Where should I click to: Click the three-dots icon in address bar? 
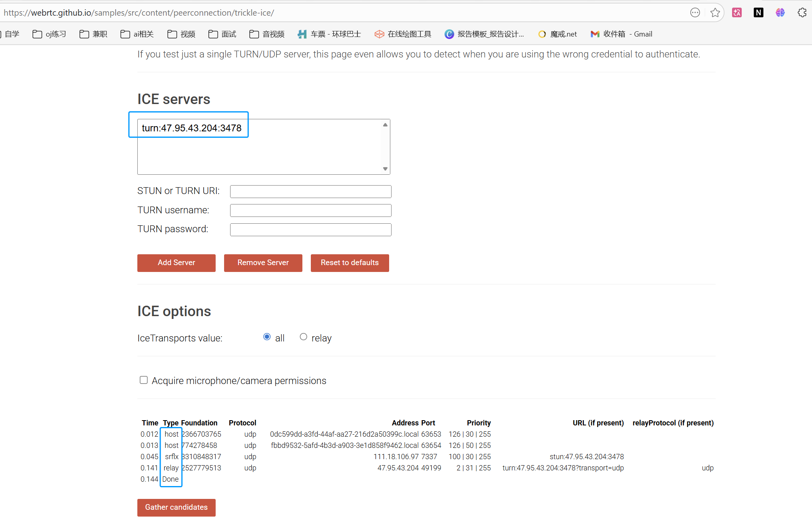695,13
